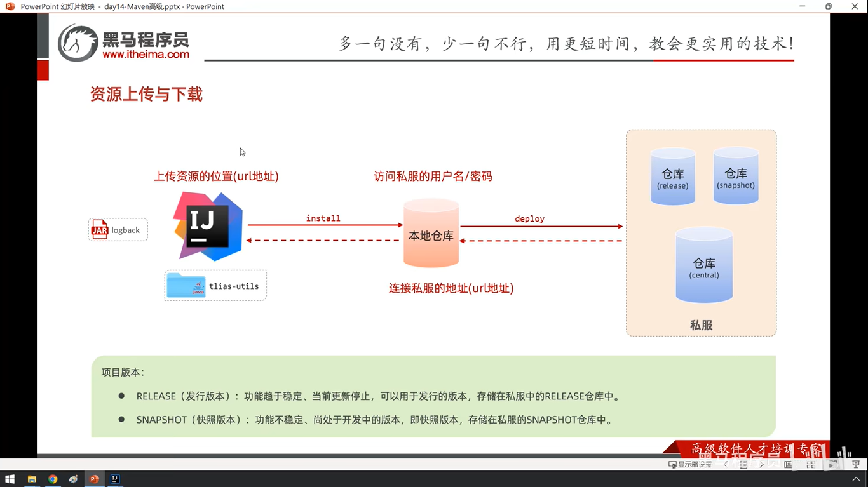868x487 pixels.
Task: Open 显示器设置 display settings
Action: (691, 464)
